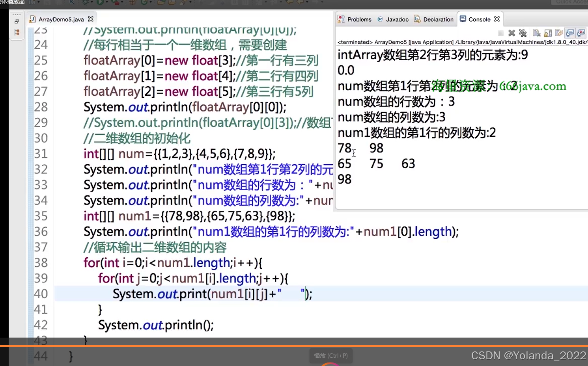Select the ArrayDemo5.java editor tab
This screenshot has width=588, height=366.
61,19
